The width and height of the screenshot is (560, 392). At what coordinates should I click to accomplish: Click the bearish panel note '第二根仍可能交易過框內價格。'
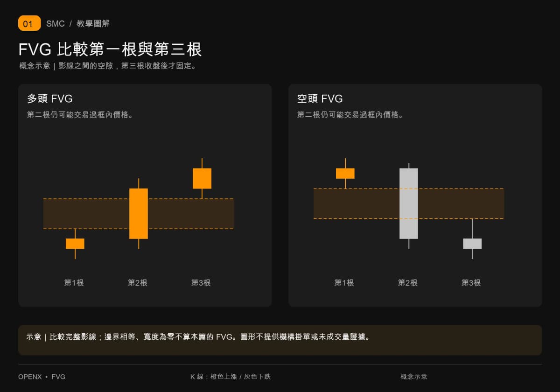(x=351, y=115)
